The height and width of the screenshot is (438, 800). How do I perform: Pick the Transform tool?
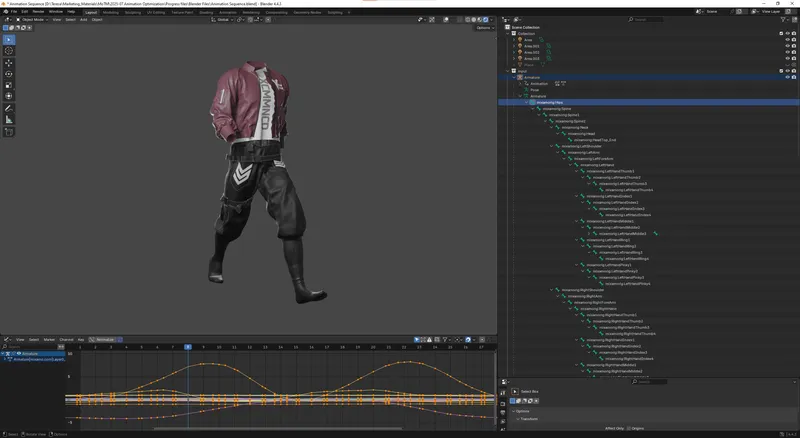pos(9,96)
